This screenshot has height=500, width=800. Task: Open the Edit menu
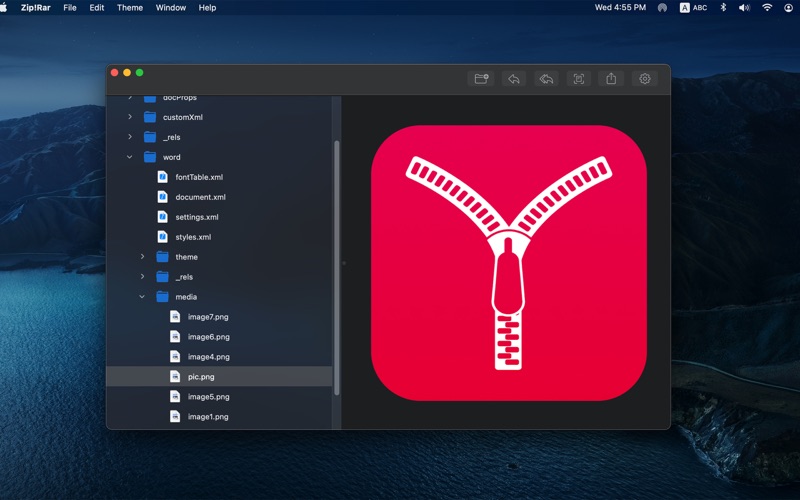coord(96,7)
